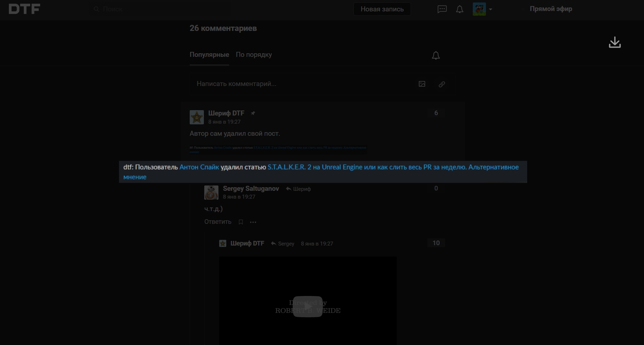Reply to Sergey's comment with Ответить
The width and height of the screenshot is (644, 345).
pos(218,222)
